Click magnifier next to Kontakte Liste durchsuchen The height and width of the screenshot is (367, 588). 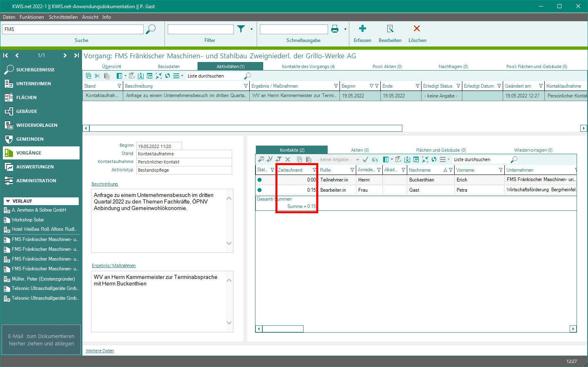pyautogui.click(x=514, y=159)
